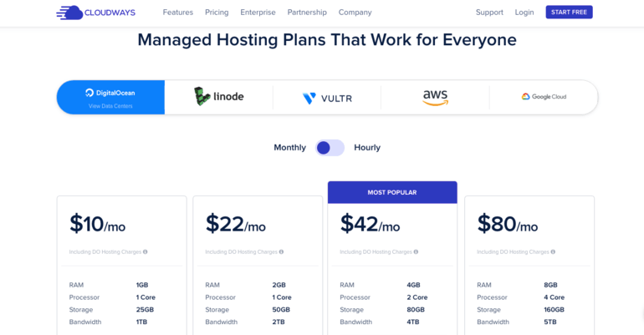Click the Monthly billing label
Viewport: 644px width, 335px height.
pyautogui.click(x=290, y=148)
